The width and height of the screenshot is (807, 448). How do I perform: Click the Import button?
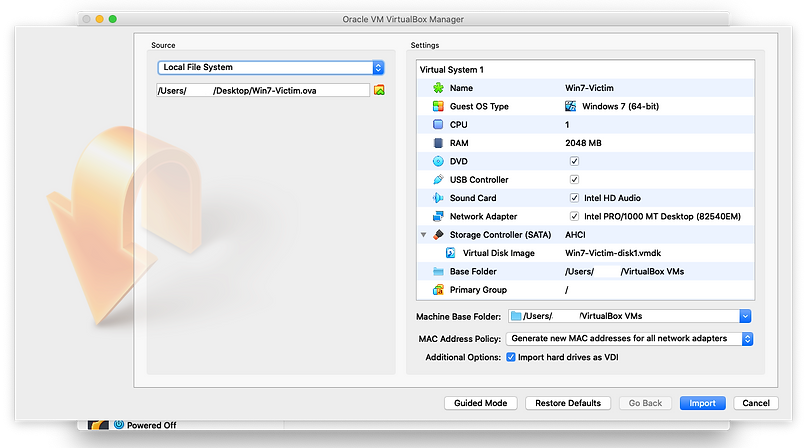703,403
